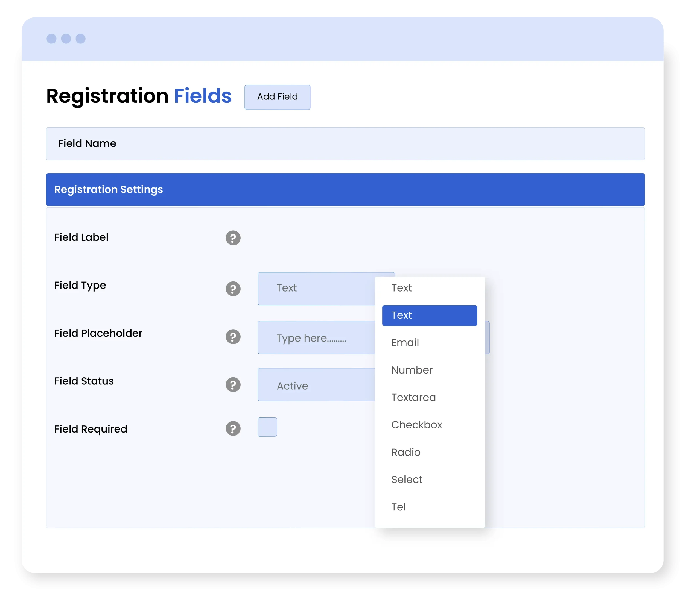Image resolution: width=700 pixels, height=605 pixels.
Task: Click the Field Name row
Action: [x=345, y=143]
